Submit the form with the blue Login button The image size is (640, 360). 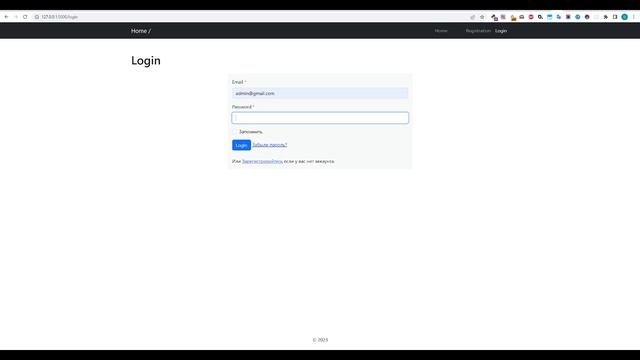click(x=241, y=145)
